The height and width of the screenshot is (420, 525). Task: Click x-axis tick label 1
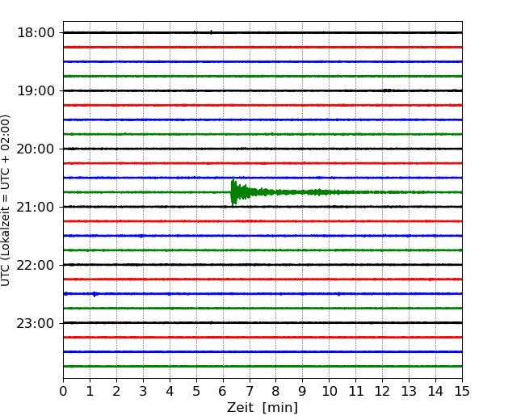(90, 391)
